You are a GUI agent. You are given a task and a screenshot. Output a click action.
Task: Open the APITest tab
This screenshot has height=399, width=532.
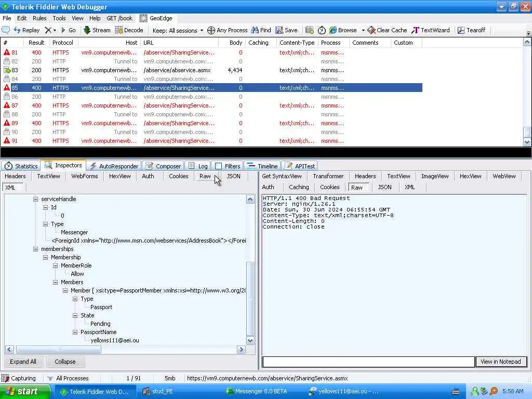300,166
